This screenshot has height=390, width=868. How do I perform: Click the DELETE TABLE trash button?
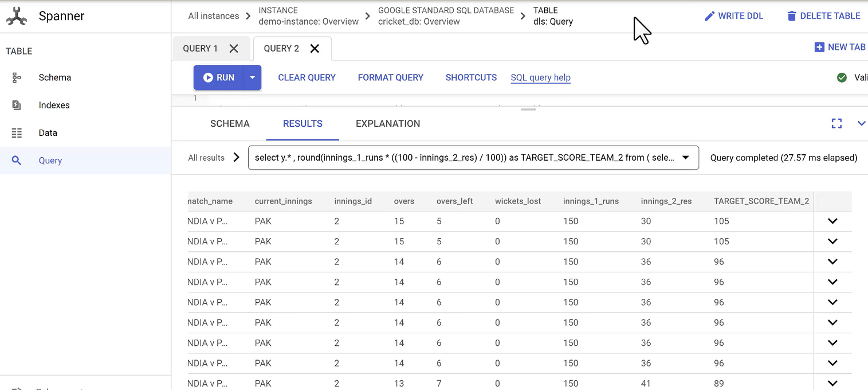click(x=823, y=16)
